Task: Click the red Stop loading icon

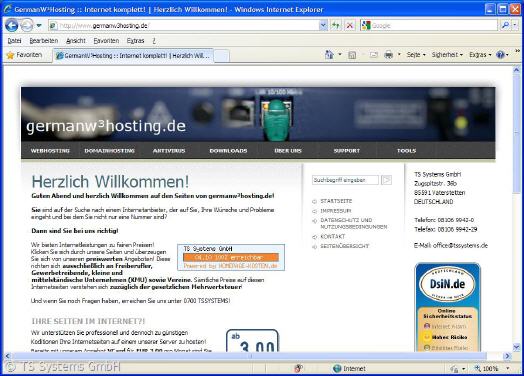Action: coord(350,25)
